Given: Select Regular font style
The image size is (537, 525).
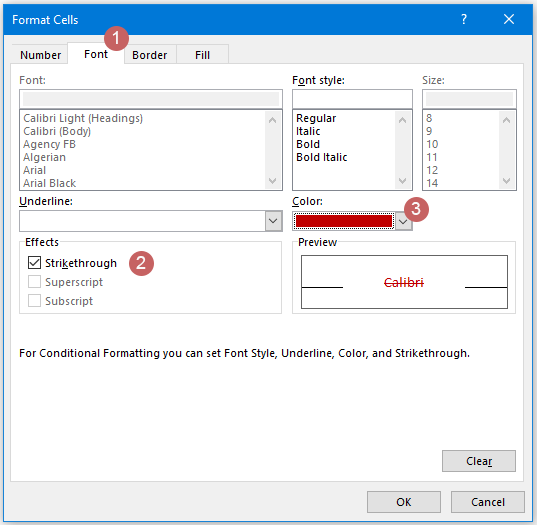Looking at the screenshot, I should 316,118.
